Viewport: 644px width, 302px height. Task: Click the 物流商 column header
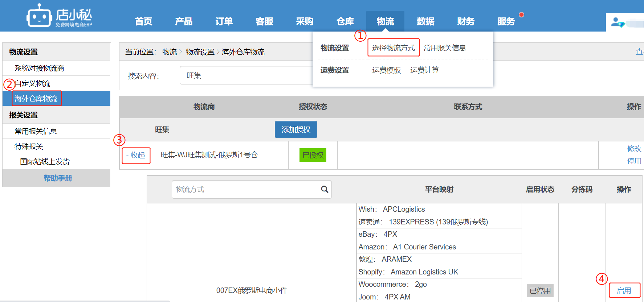[x=204, y=107]
